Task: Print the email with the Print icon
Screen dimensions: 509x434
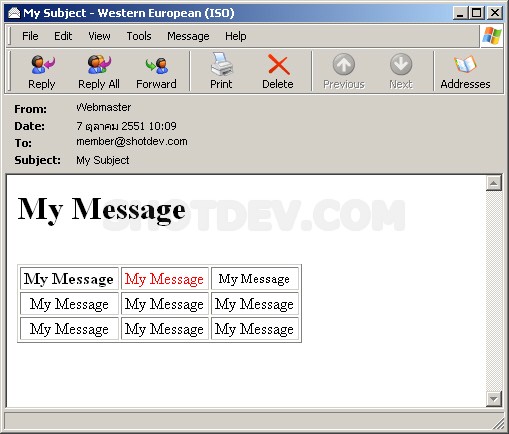Action: pos(221,64)
